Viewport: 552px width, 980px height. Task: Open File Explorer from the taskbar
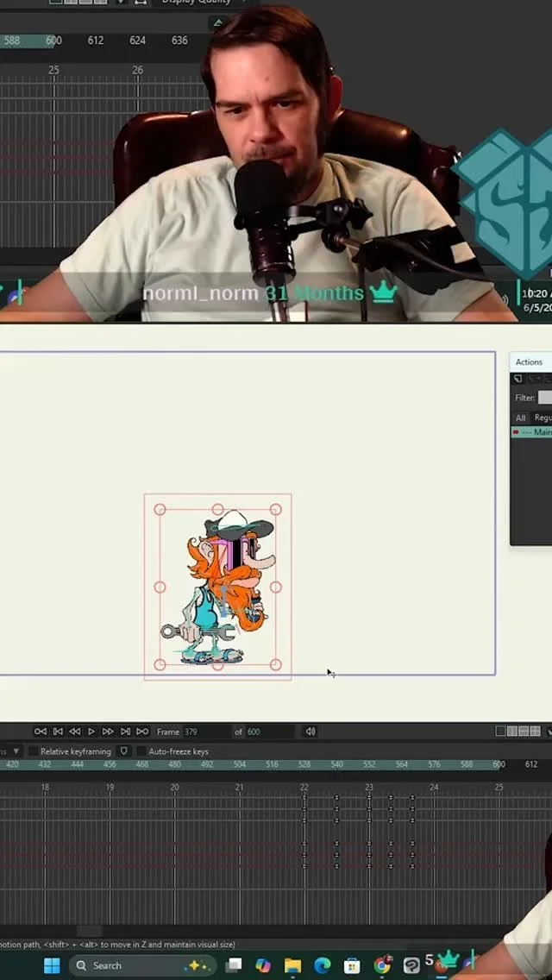coord(292,965)
